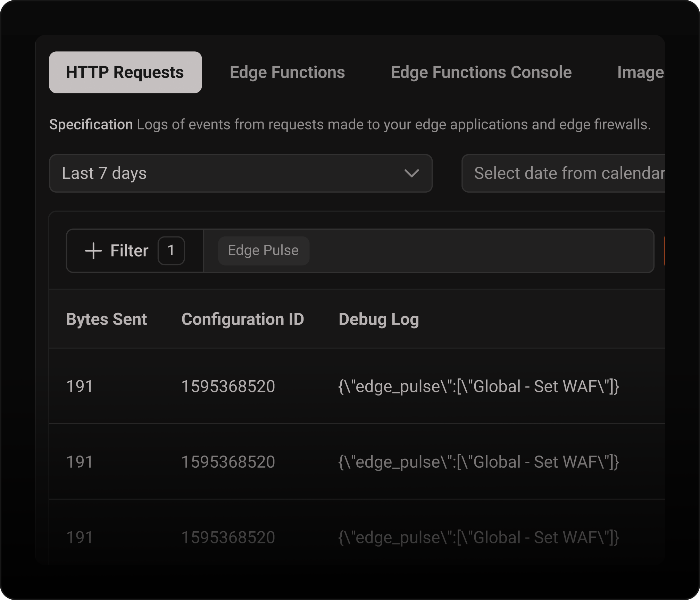
Task: Sort by the Bytes Sent column header
Action: [106, 319]
